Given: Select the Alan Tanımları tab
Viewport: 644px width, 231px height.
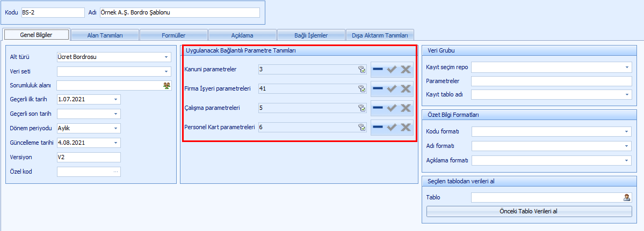Looking at the screenshot, I should click(x=105, y=35).
